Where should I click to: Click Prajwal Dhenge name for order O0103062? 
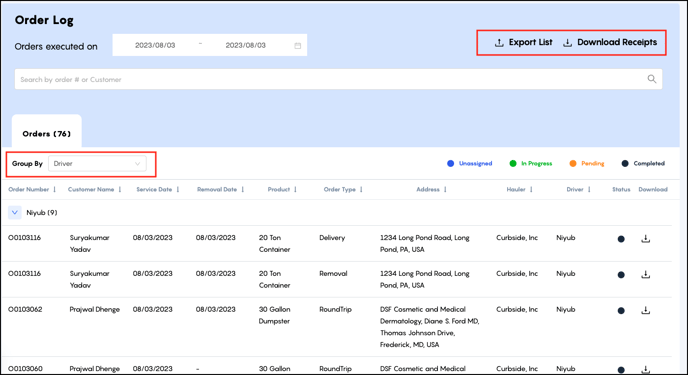pyautogui.click(x=94, y=309)
